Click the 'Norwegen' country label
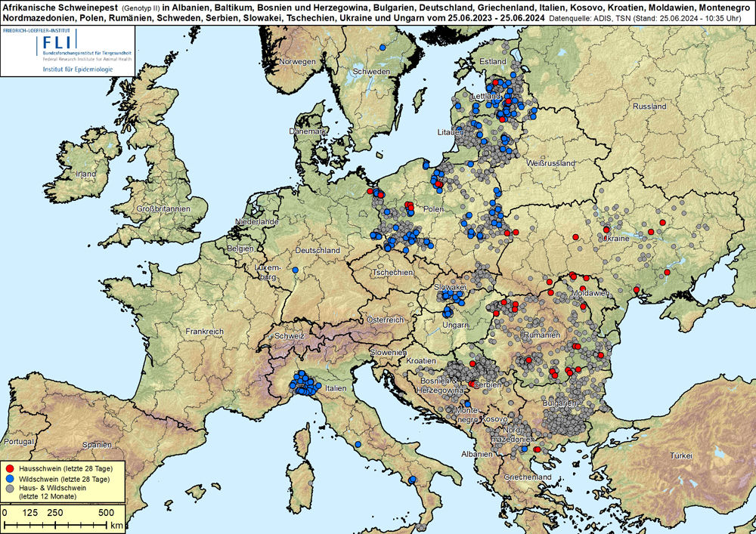Image resolution: width=756 pixels, height=534 pixels. (x=296, y=61)
